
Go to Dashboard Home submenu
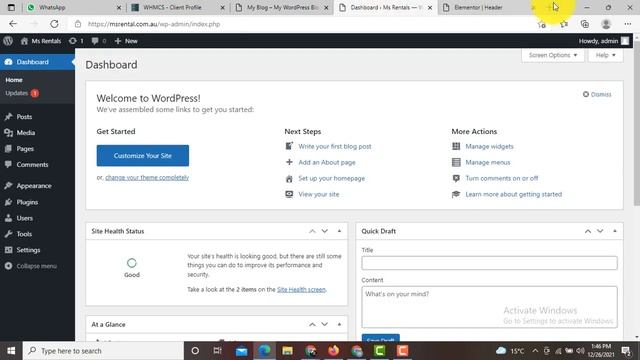pyautogui.click(x=14, y=80)
